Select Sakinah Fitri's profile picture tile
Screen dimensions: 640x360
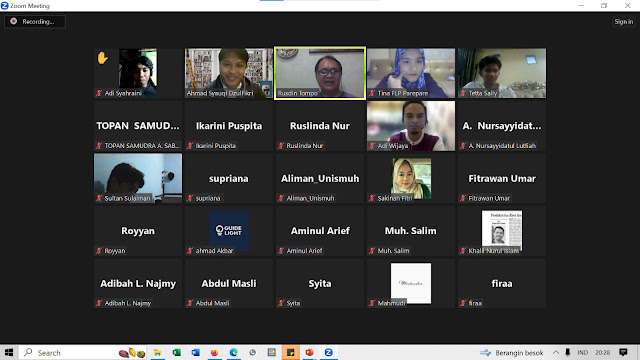(411, 178)
